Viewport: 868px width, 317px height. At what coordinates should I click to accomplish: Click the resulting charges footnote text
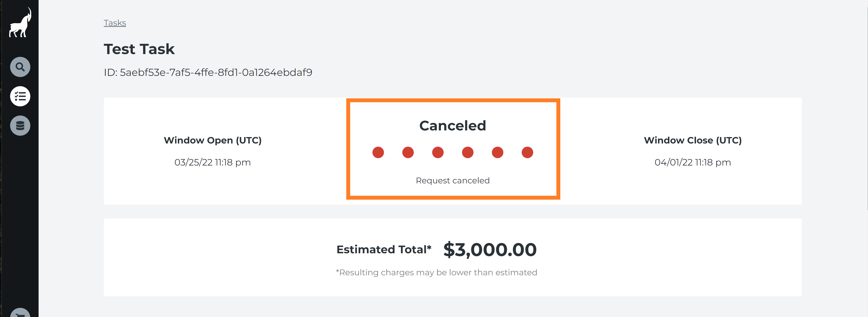tap(436, 272)
